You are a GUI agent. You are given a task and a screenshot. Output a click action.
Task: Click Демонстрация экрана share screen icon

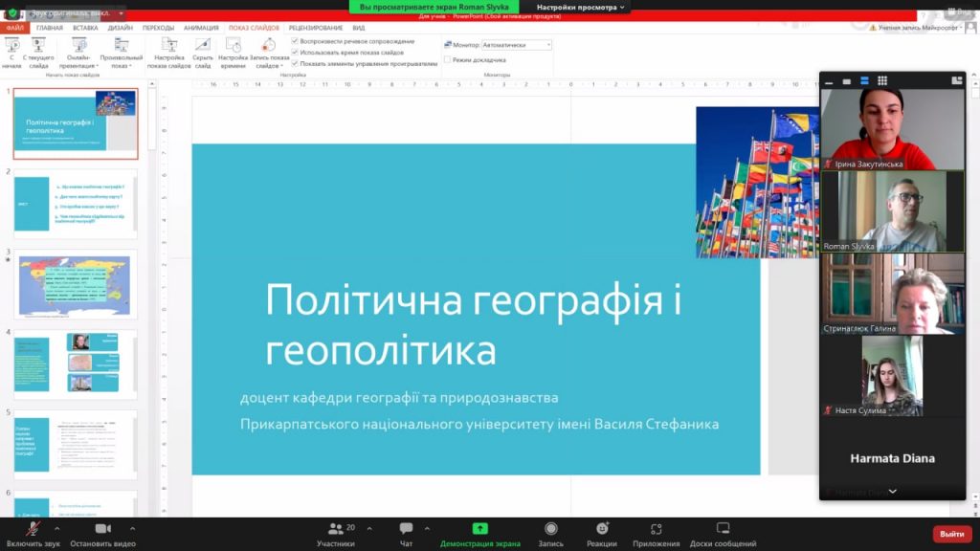click(479, 529)
